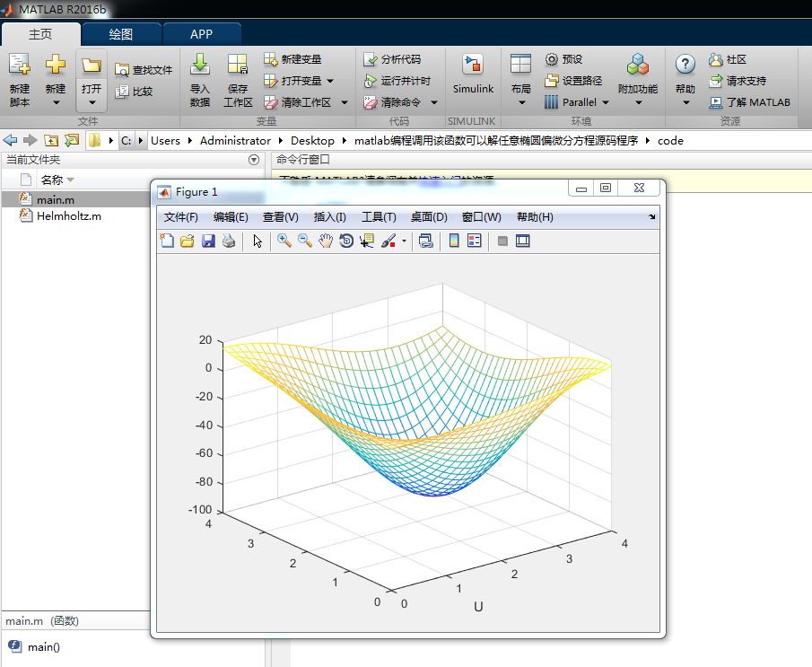Open the 插入(I) menu in Figure 1
This screenshot has width=812, height=667.
pyautogui.click(x=330, y=217)
